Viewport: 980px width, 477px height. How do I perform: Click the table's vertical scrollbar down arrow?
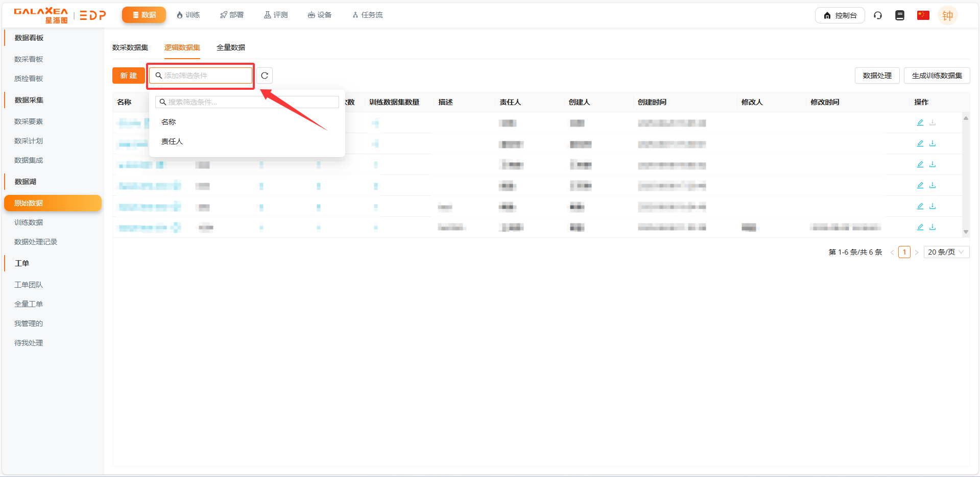pos(966,232)
